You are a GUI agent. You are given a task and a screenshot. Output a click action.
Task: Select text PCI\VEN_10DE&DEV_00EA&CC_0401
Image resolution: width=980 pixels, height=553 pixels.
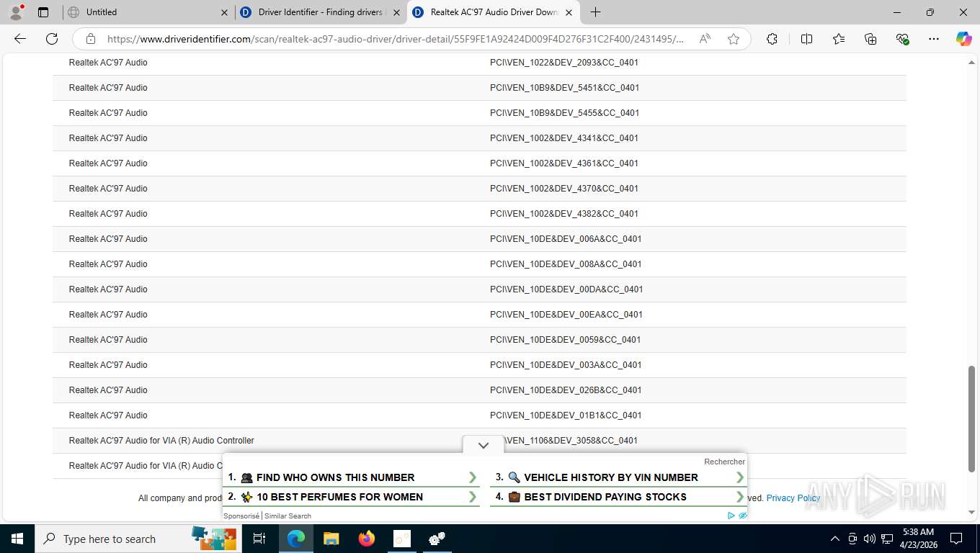566,315
